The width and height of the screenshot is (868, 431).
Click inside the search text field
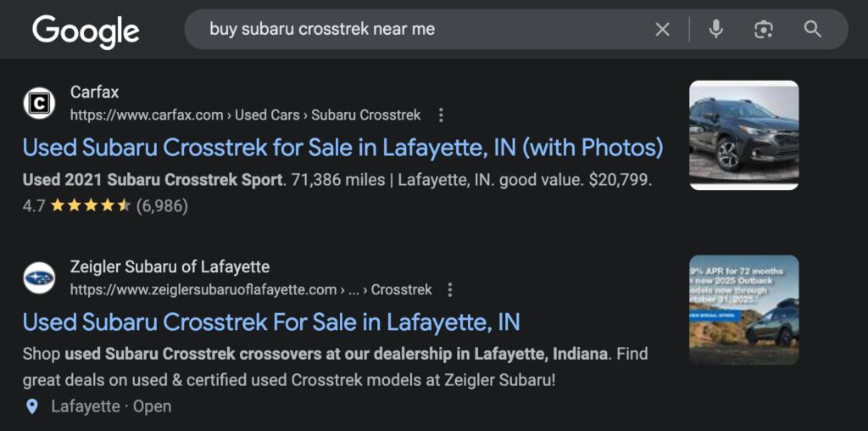click(x=424, y=30)
